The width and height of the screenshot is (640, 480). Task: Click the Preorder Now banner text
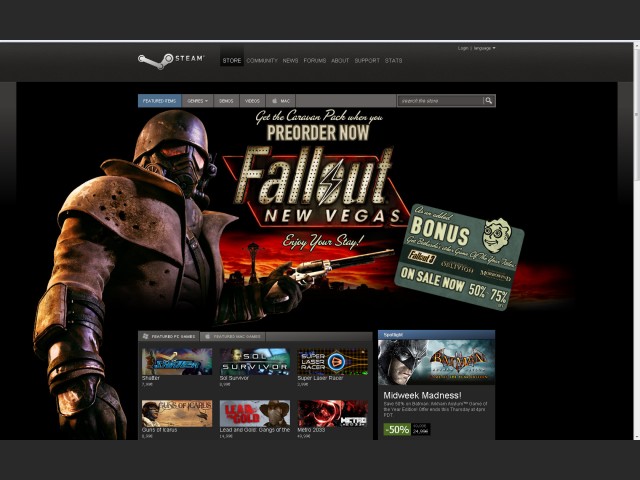(318, 133)
